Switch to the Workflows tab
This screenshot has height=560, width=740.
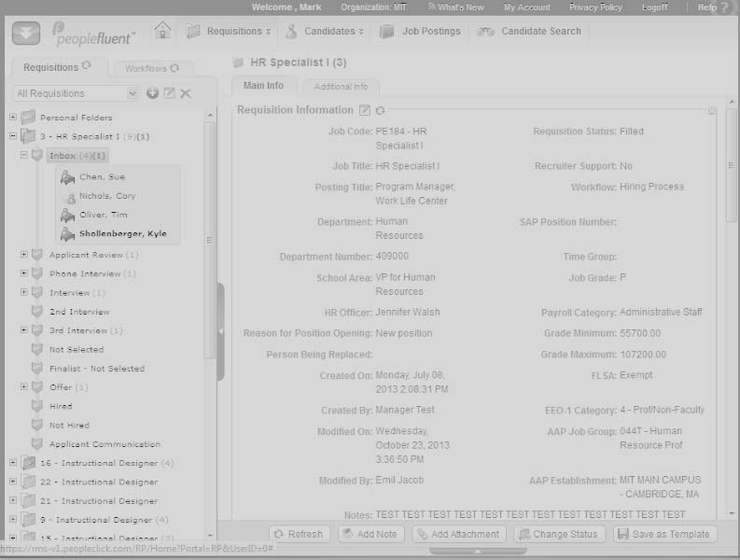click(x=151, y=68)
